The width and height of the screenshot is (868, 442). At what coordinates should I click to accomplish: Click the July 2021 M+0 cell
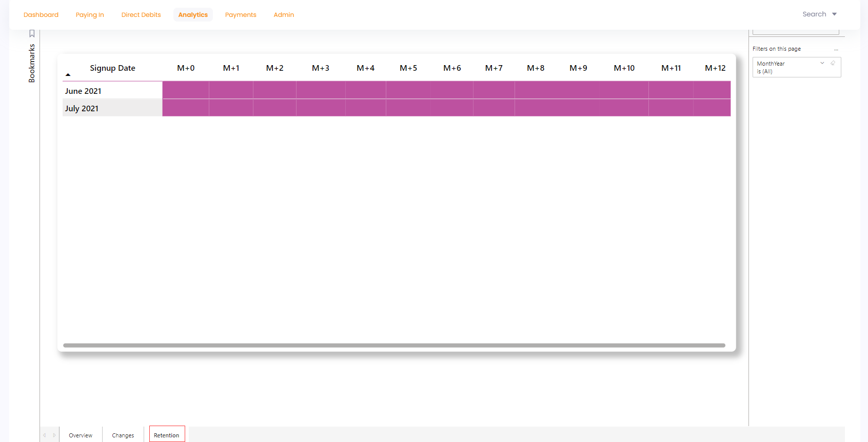pyautogui.click(x=186, y=108)
